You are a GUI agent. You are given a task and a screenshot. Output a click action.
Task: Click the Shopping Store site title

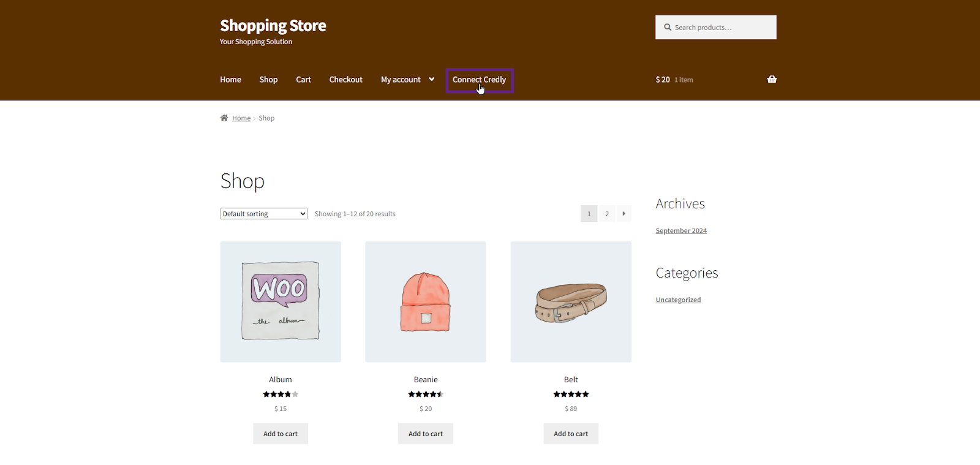pyautogui.click(x=273, y=26)
